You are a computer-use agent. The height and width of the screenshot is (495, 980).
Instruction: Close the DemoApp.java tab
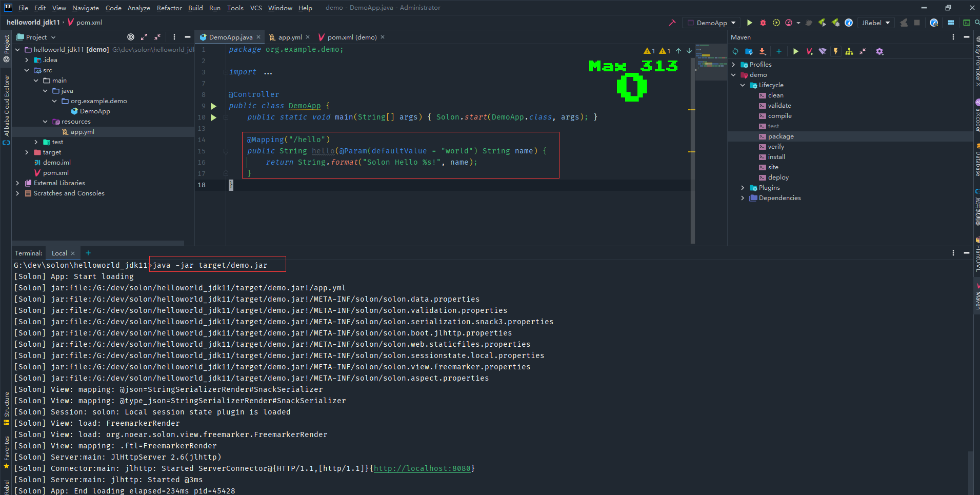[258, 37]
